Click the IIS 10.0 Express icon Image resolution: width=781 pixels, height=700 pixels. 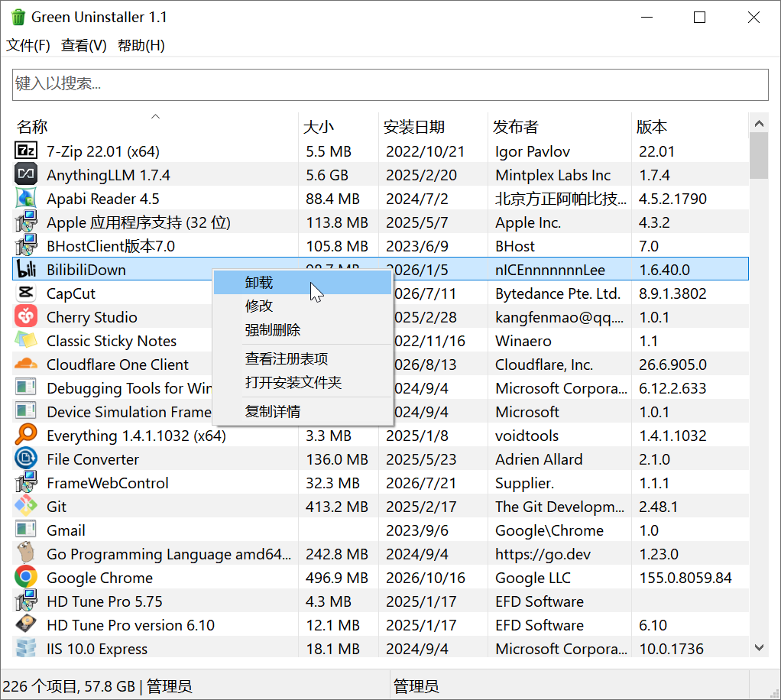pyautogui.click(x=26, y=648)
